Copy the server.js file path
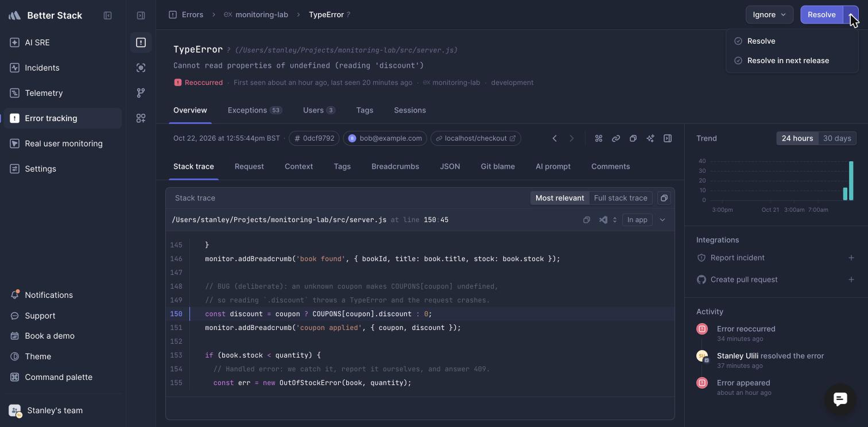The image size is (868, 427). point(587,220)
